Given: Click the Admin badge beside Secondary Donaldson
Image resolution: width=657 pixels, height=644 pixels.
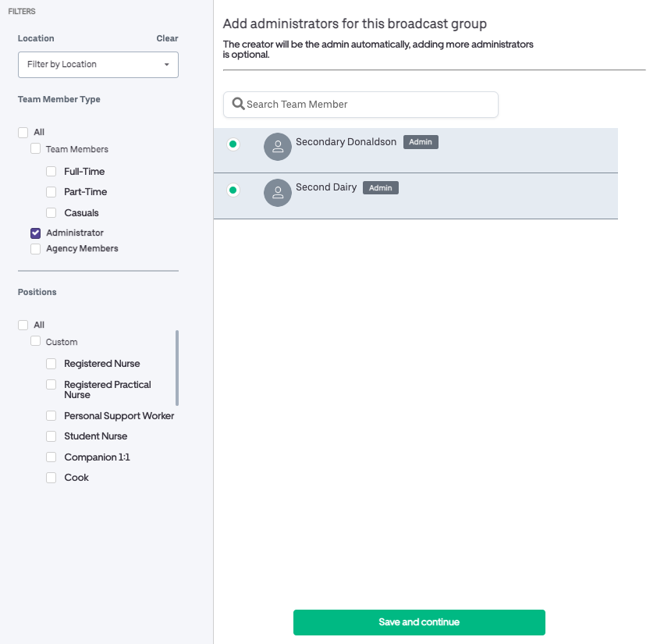Looking at the screenshot, I should (421, 142).
